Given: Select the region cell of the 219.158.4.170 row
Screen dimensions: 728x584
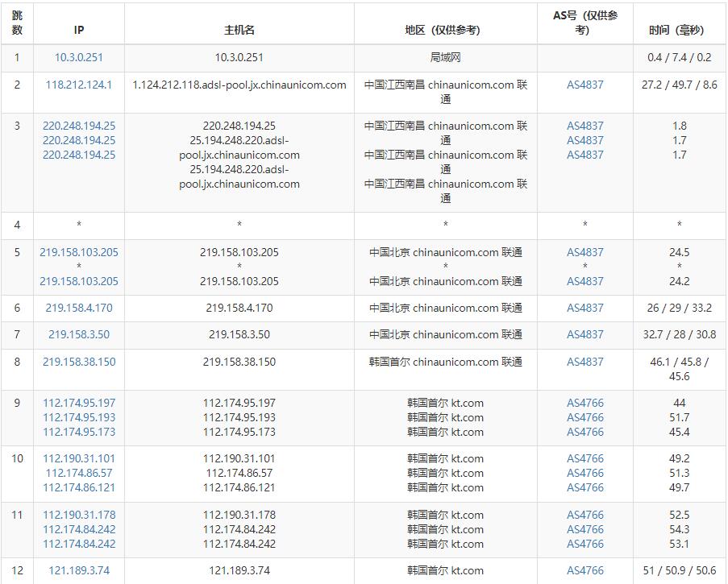Looking at the screenshot, I should pos(445,308).
